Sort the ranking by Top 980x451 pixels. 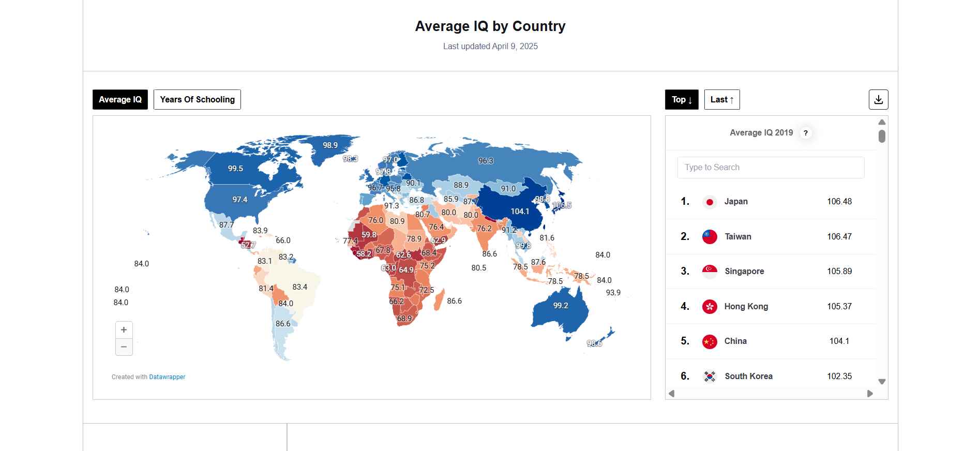681,99
